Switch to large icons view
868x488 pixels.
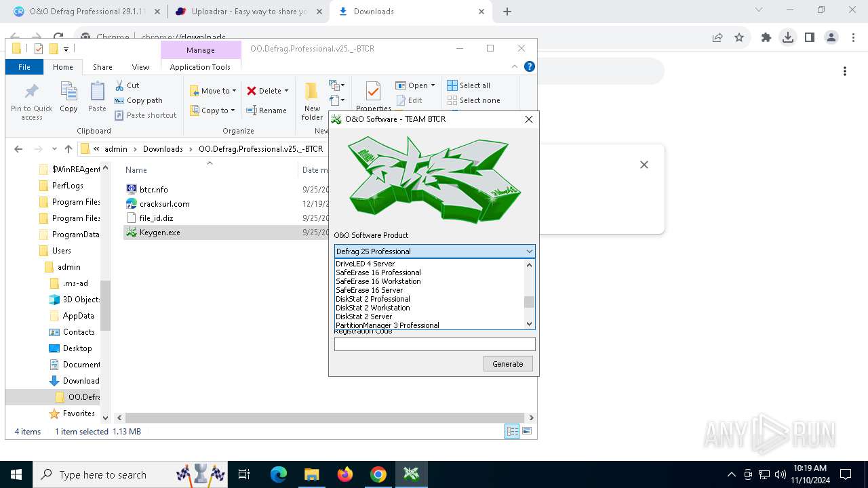(527, 431)
